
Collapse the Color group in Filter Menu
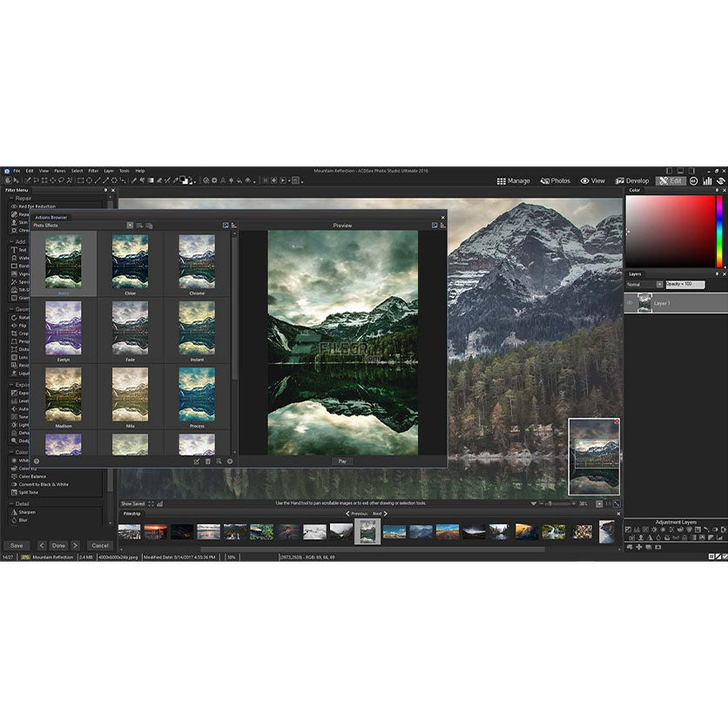(x=10, y=451)
